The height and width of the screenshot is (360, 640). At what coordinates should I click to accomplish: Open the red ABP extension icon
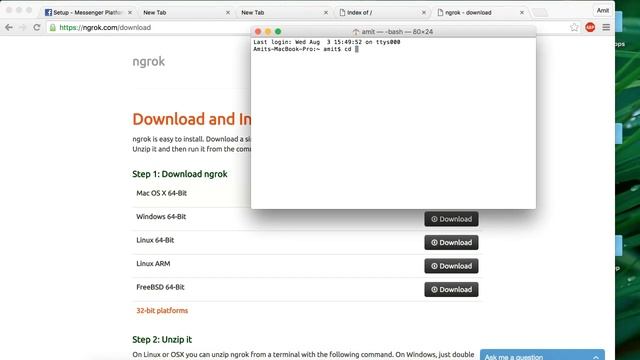pos(590,27)
